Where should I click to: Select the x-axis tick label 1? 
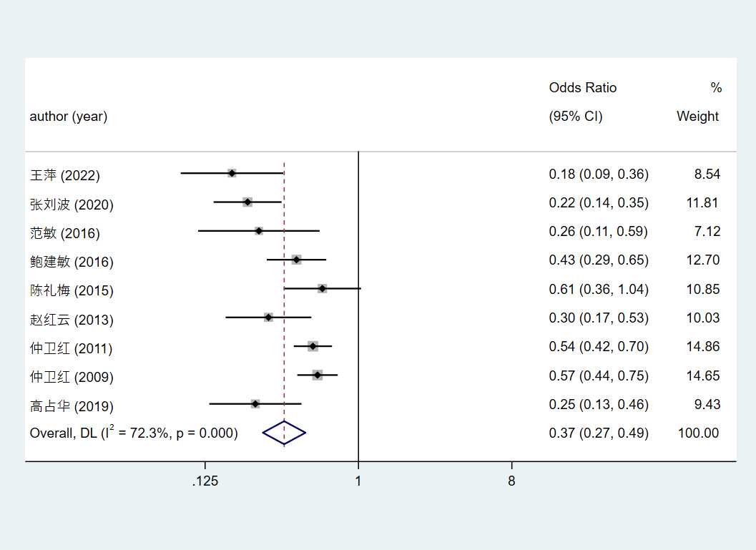[358, 481]
